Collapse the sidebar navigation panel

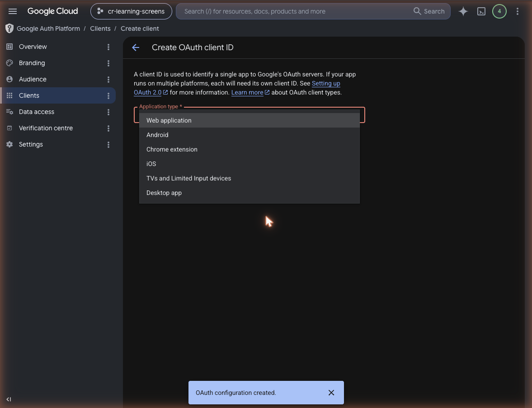pos(9,399)
